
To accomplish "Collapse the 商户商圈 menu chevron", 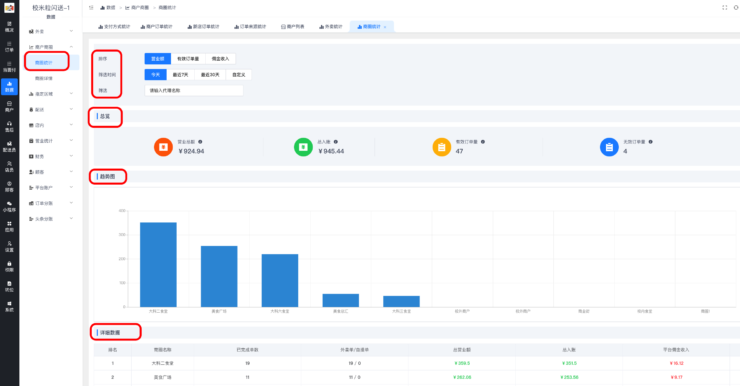I will click(71, 47).
